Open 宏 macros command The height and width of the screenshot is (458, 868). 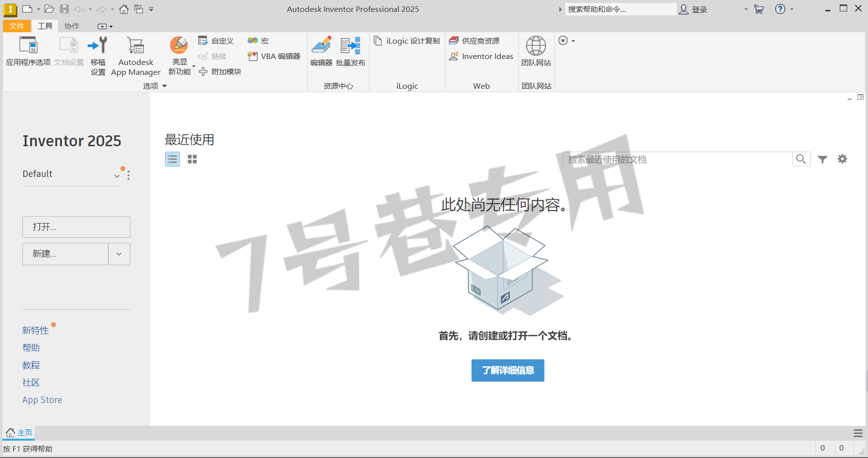coord(258,41)
